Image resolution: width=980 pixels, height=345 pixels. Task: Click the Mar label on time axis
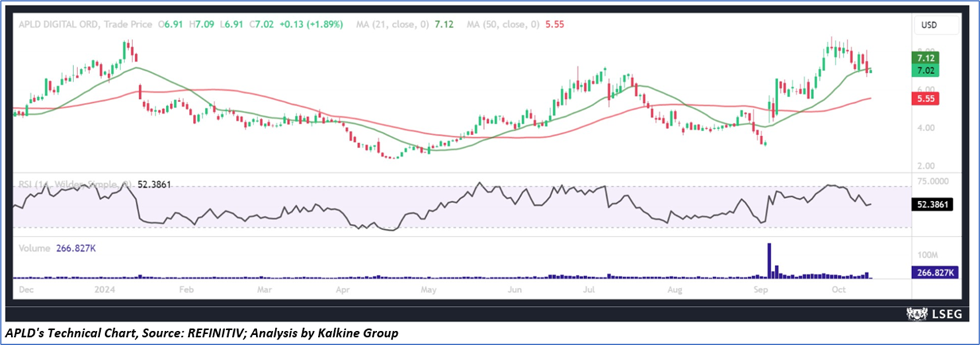[x=265, y=290]
